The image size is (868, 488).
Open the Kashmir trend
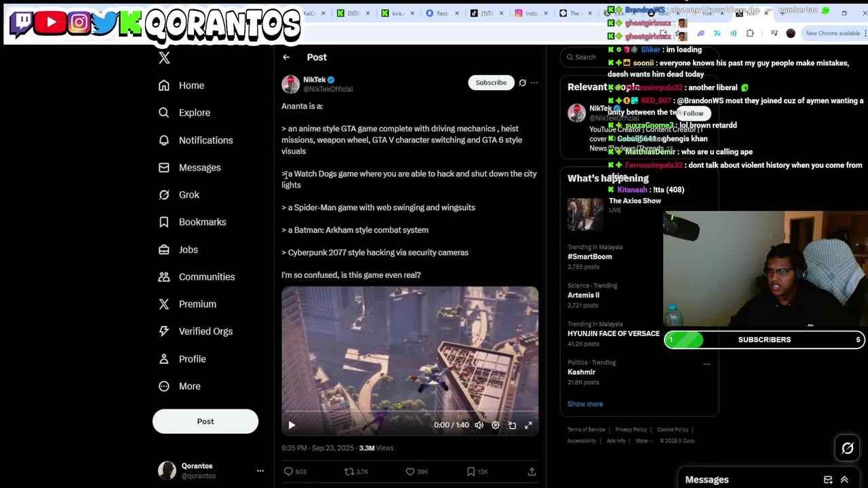coord(582,372)
